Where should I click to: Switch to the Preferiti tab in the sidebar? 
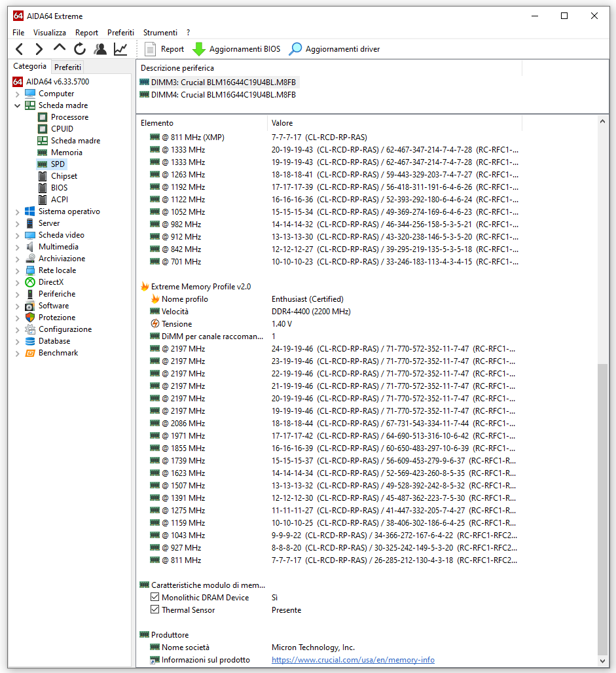[68, 67]
